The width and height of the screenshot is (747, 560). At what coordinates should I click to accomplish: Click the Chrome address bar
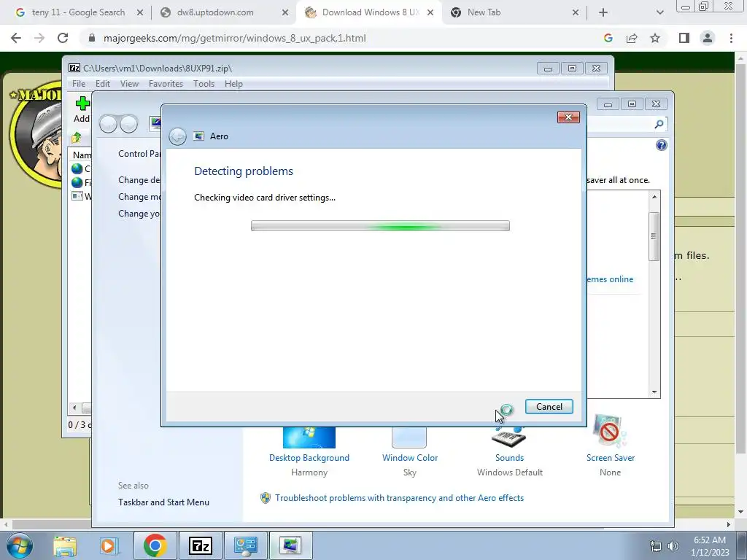coord(343,38)
